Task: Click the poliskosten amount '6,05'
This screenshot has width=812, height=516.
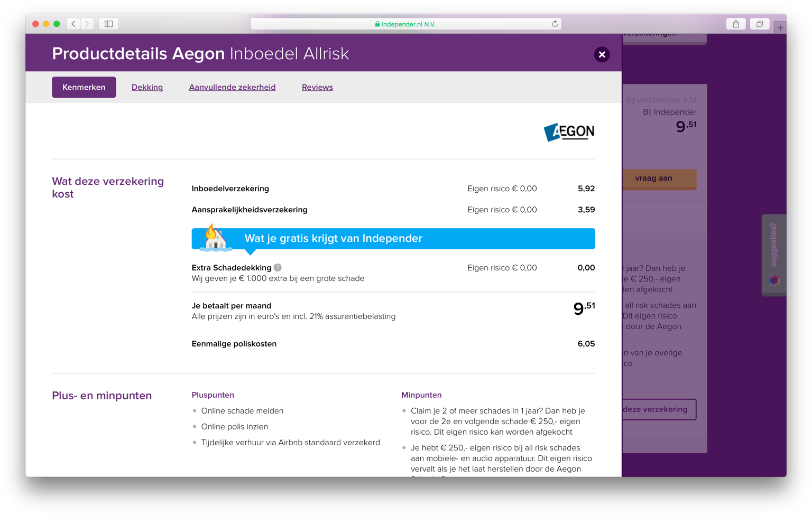Action: (586, 344)
